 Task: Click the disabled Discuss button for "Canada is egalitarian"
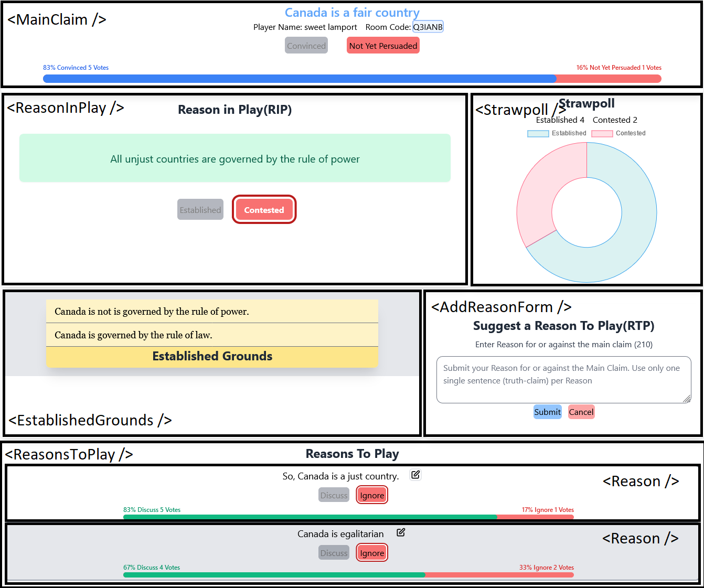(334, 552)
